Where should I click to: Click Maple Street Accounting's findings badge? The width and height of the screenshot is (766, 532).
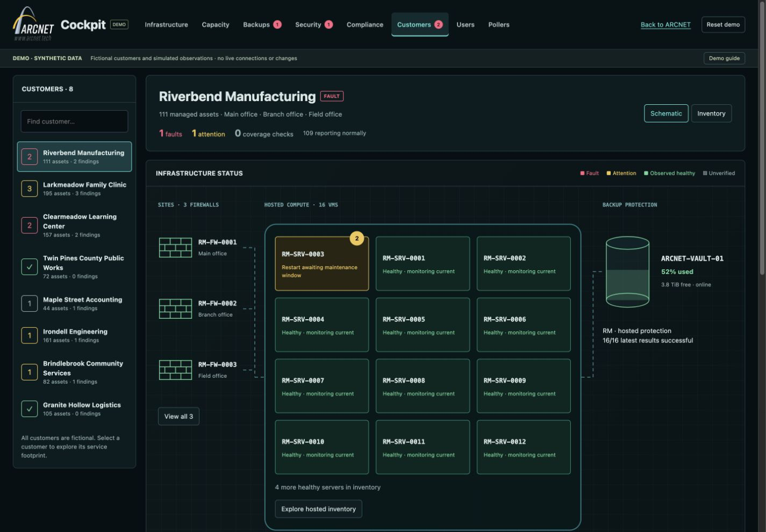(x=30, y=304)
